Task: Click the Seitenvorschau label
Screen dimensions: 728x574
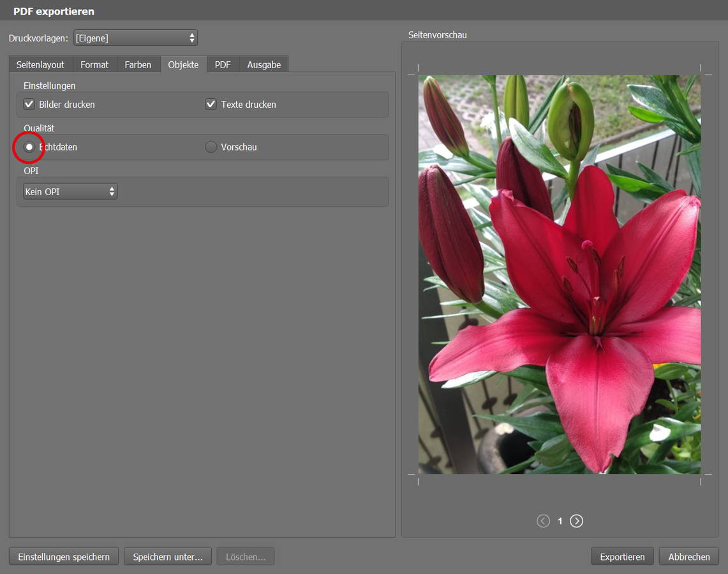Action: [x=437, y=35]
